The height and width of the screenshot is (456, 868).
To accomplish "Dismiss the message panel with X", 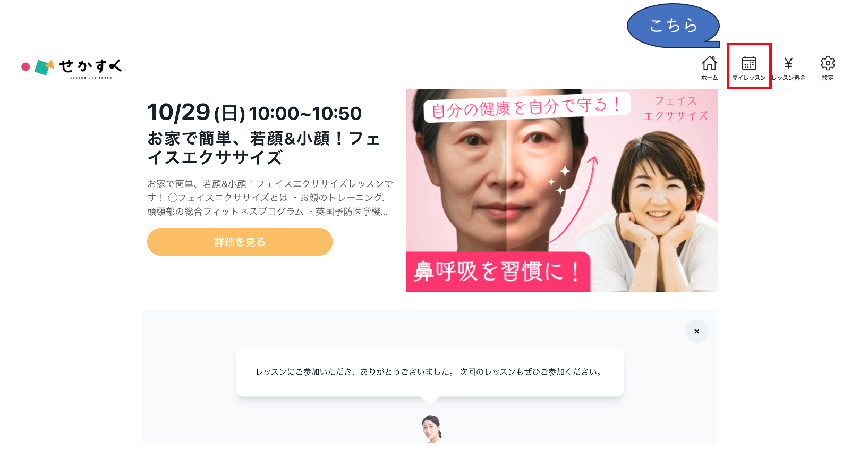I will [x=696, y=331].
